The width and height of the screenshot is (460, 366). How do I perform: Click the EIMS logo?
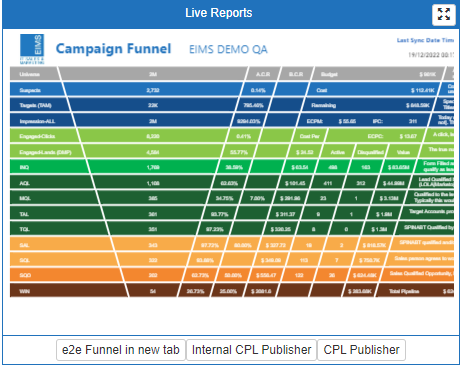pos(32,49)
